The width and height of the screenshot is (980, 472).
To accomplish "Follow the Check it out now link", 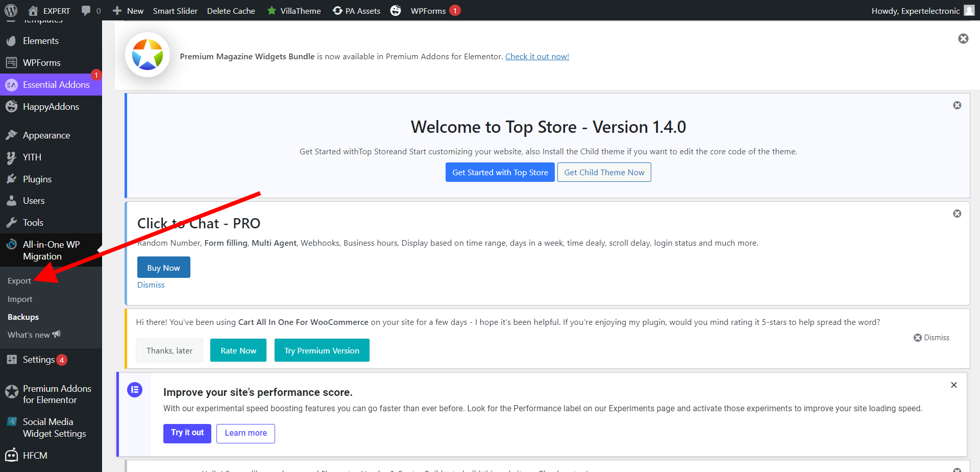I will [537, 57].
